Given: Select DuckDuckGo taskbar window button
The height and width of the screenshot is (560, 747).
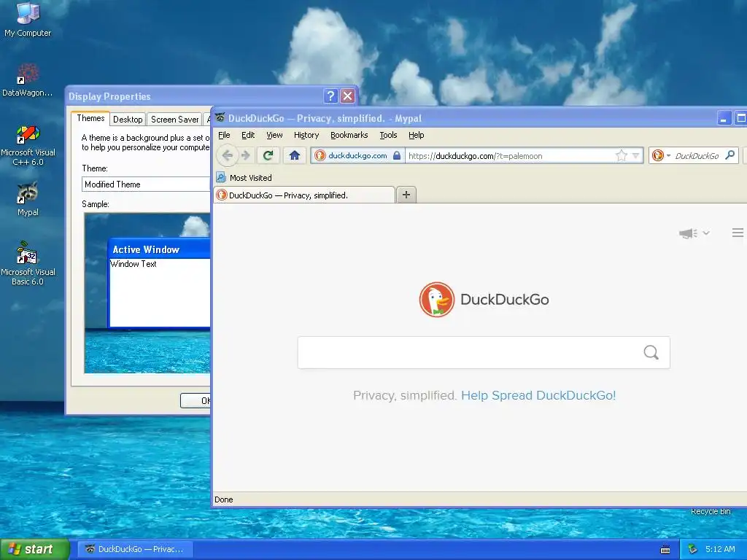Looking at the screenshot, I should (x=135, y=549).
